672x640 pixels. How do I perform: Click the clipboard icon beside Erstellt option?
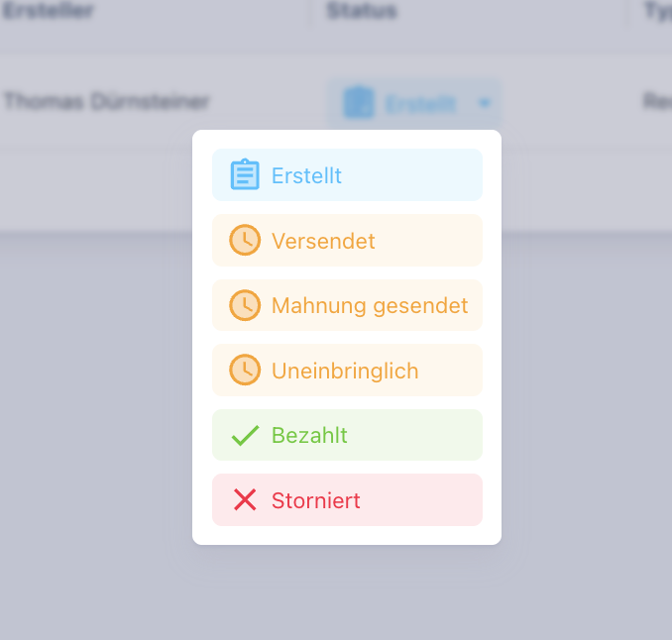245,175
